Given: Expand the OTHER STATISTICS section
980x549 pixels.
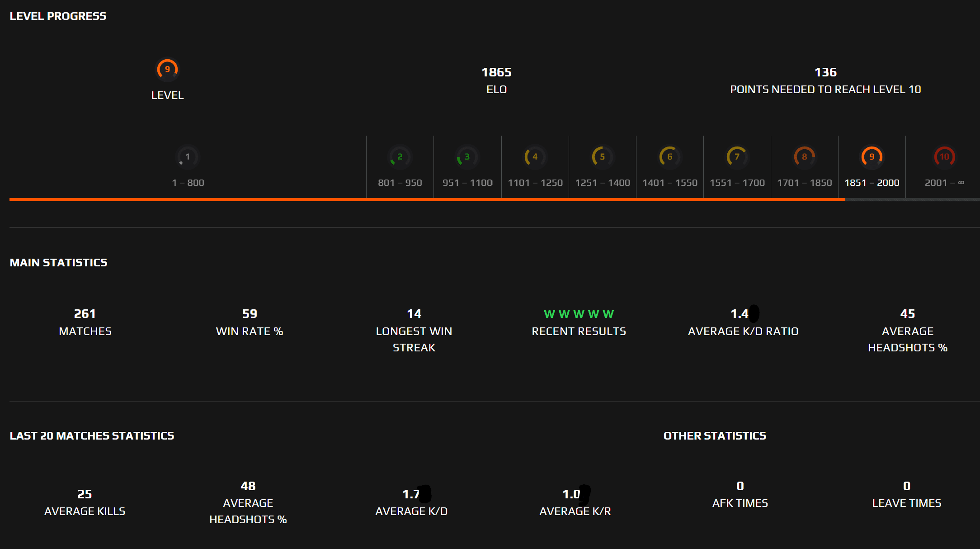Looking at the screenshot, I should point(714,435).
